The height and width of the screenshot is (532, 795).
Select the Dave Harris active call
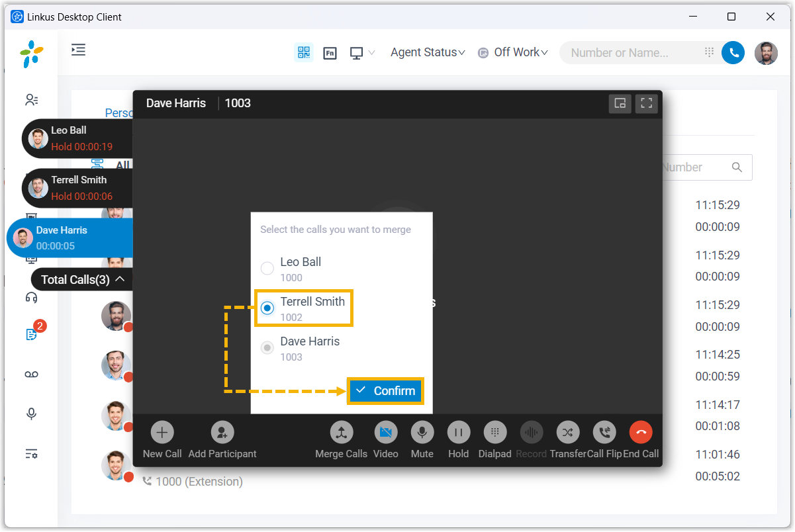(x=70, y=238)
